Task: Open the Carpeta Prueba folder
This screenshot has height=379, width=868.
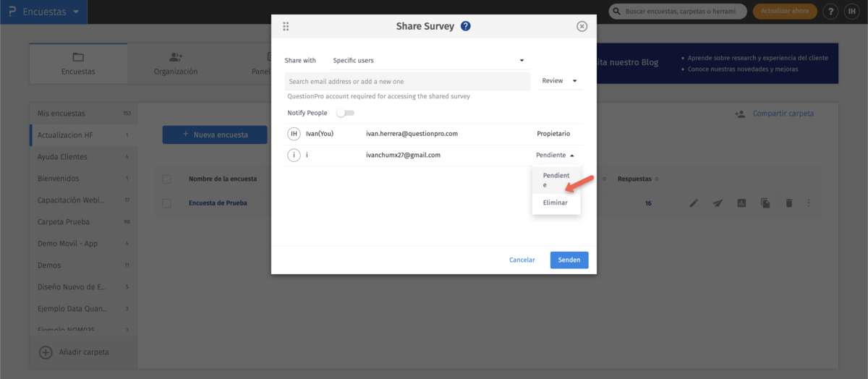Action: point(83,222)
